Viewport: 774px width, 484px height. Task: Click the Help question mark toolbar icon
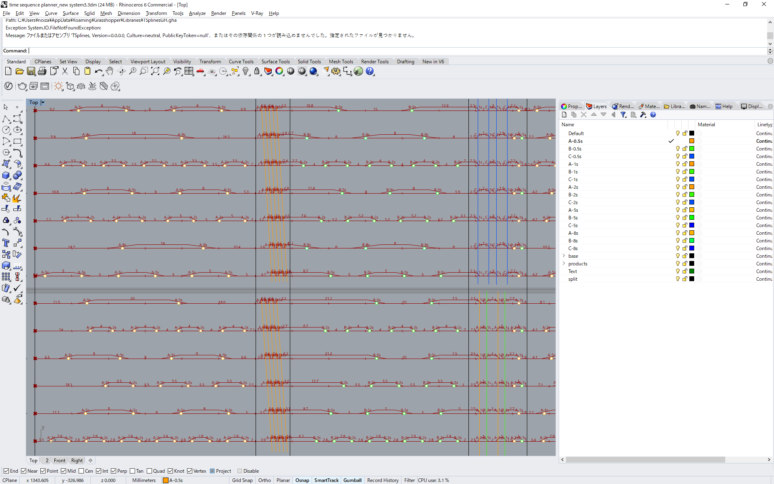369,72
